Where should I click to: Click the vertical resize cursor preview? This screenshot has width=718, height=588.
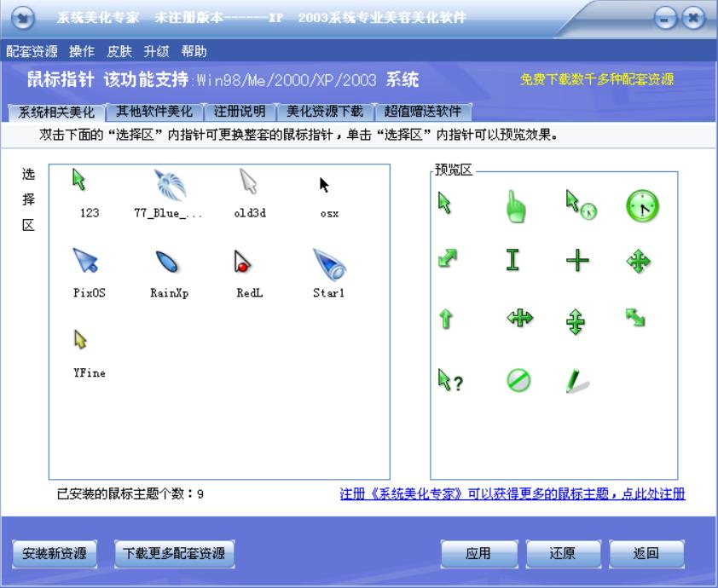pos(576,321)
